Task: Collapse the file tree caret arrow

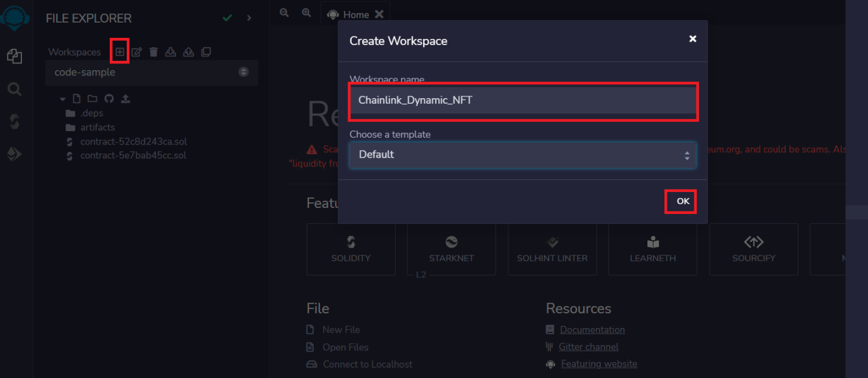Action: click(62, 99)
